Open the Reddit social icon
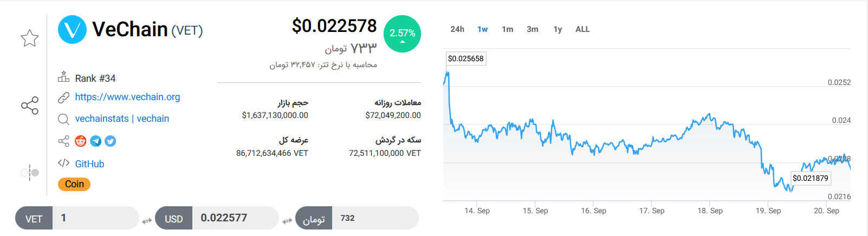The height and width of the screenshot is (236, 868). (x=81, y=141)
